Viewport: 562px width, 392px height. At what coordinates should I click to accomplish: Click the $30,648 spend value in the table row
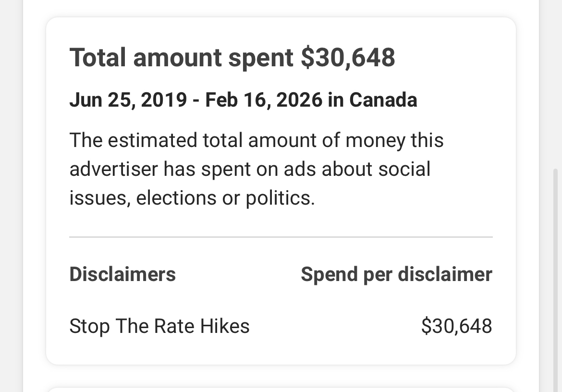pos(456,326)
